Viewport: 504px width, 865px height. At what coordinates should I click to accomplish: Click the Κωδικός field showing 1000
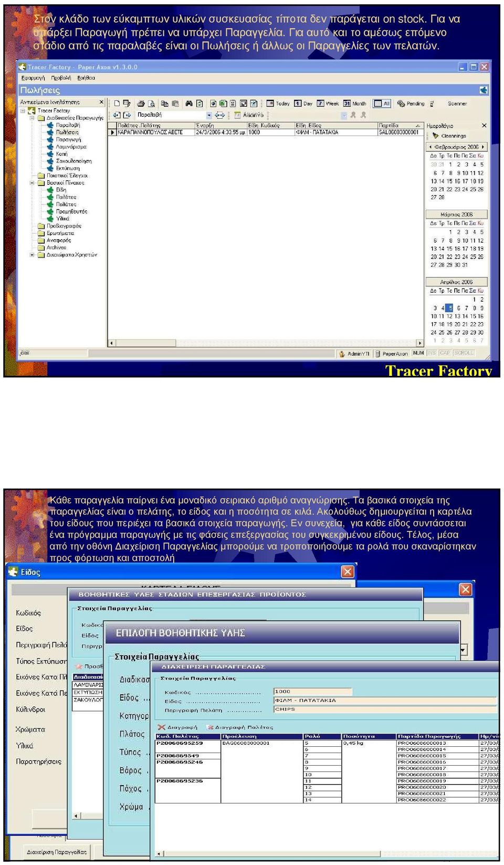[x=312, y=692]
